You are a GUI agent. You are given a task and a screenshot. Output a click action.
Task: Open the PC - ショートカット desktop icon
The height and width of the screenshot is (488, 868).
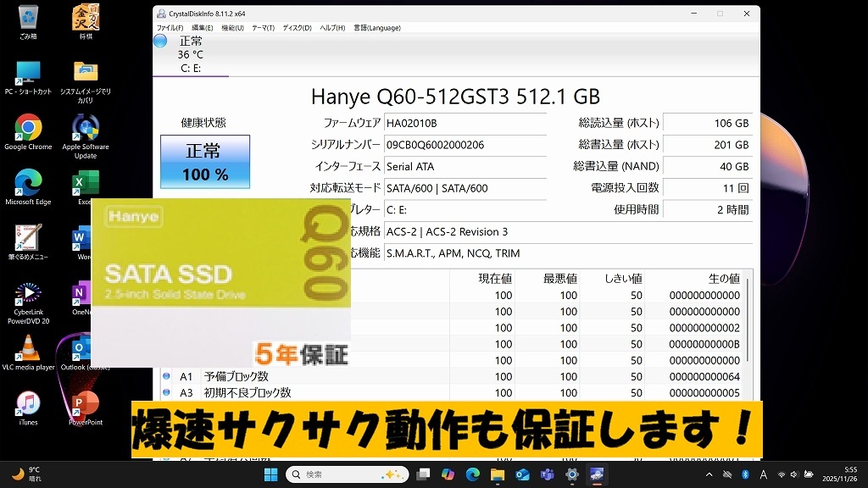point(28,78)
